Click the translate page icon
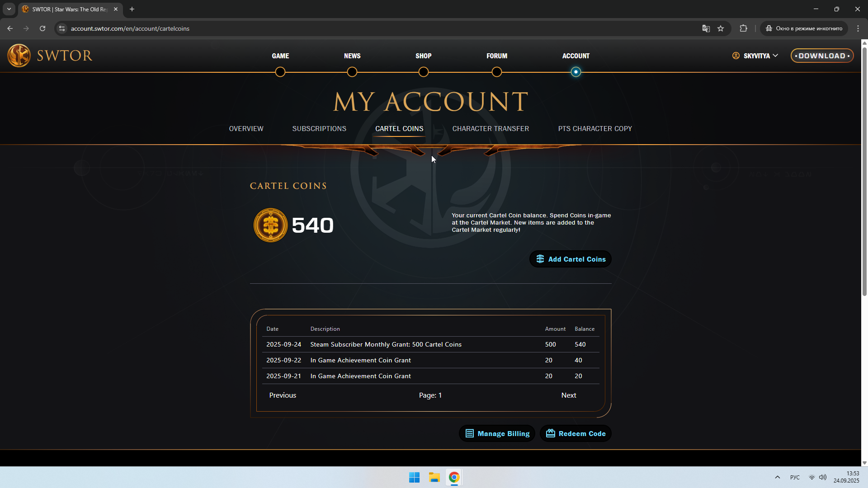 point(706,28)
